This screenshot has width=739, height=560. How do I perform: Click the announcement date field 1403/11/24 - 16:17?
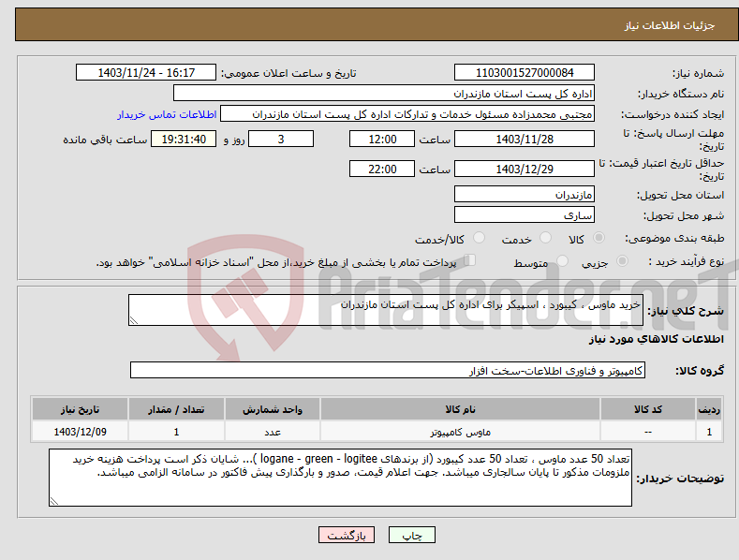pyautogui.click(x=146, y=73)
